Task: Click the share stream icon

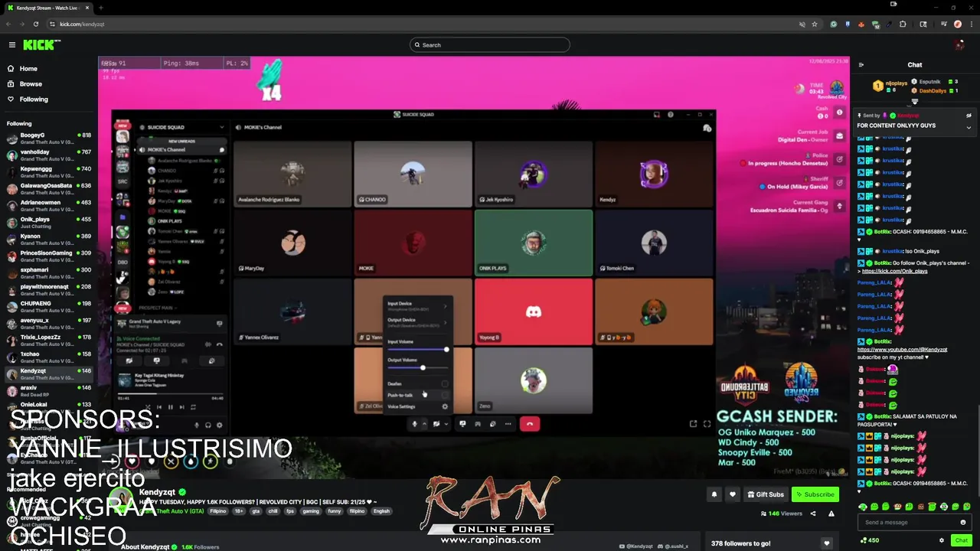Action: coord(813,514)
